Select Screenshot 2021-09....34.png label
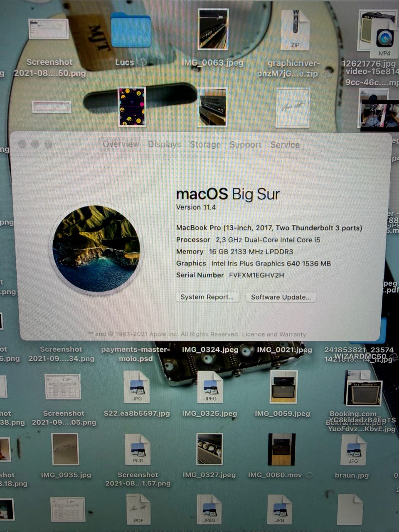Image resolution: width=399 pixels, height=532 pixels. (x=61, y=354)
